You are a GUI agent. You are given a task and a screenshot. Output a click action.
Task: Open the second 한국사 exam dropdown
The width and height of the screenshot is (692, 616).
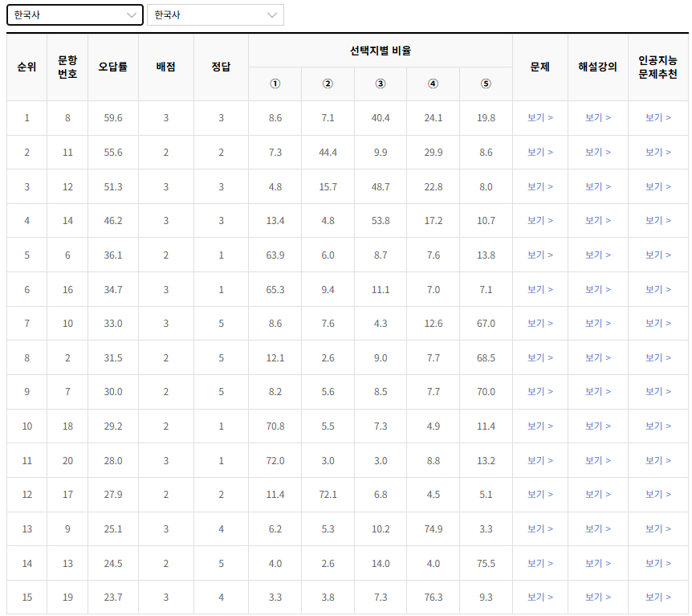(x=215, y=14)
